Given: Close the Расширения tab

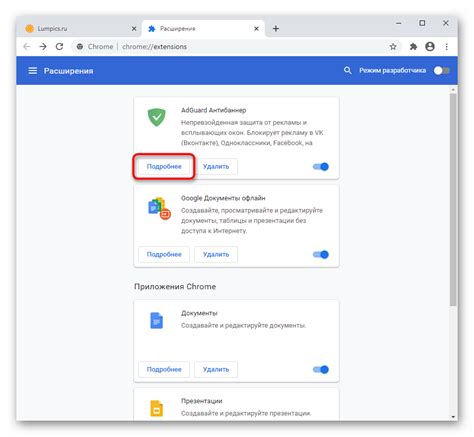Looking at the screenshot, I should pyautogui.click(x=256, y=29).
